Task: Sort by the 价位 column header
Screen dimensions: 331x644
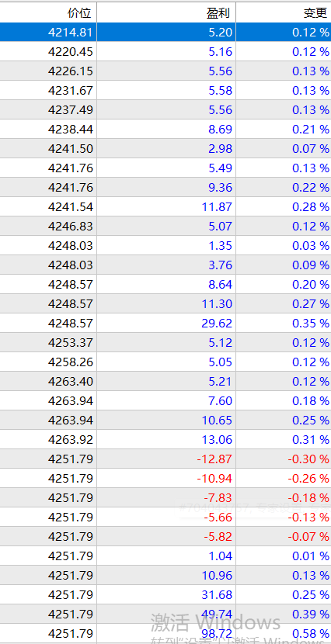Action: (x=48, y=12)
